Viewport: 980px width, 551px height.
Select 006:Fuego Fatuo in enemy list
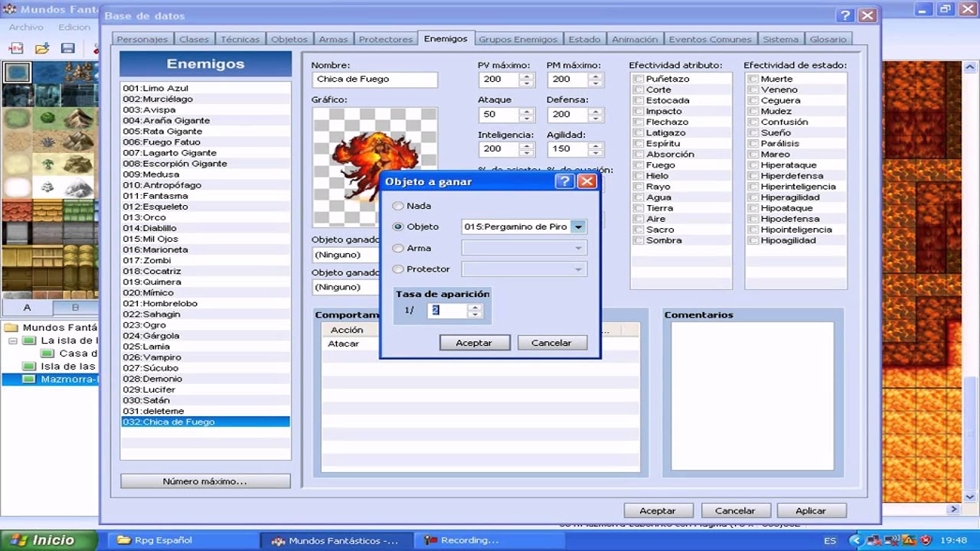coord(205,142)
